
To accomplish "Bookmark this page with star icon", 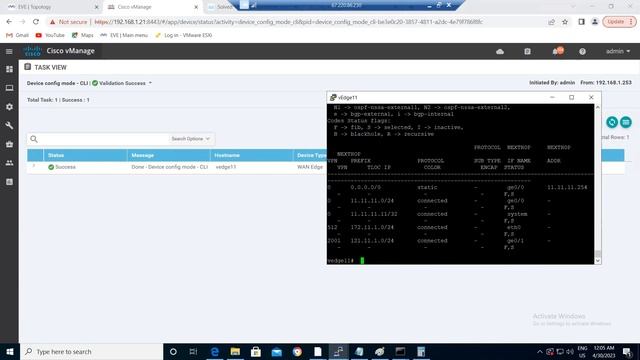I will (565, 22).
